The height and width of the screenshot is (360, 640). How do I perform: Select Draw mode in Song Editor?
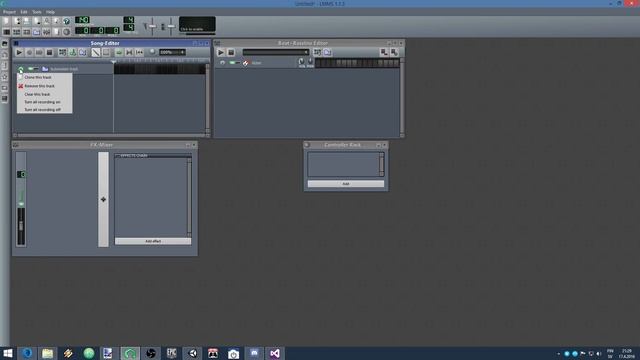coord(96,52)
